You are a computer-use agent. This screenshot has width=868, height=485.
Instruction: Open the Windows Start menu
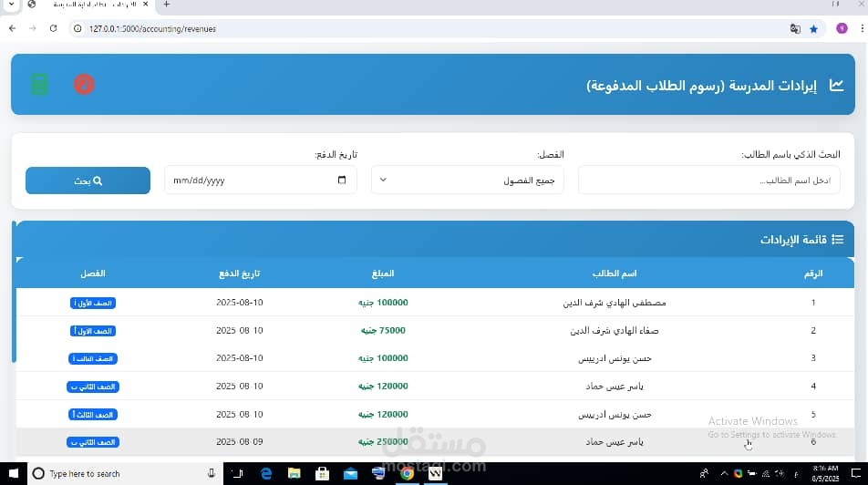[14, 473]
